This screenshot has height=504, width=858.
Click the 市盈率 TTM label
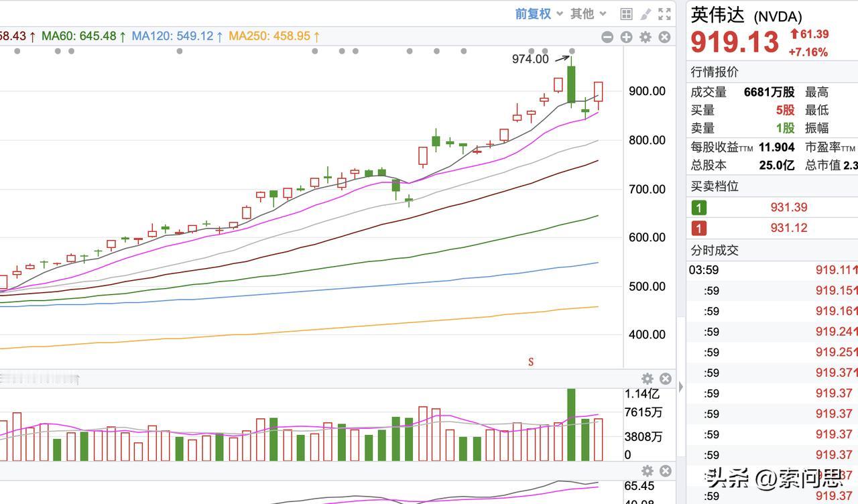(x=830, y=147)
